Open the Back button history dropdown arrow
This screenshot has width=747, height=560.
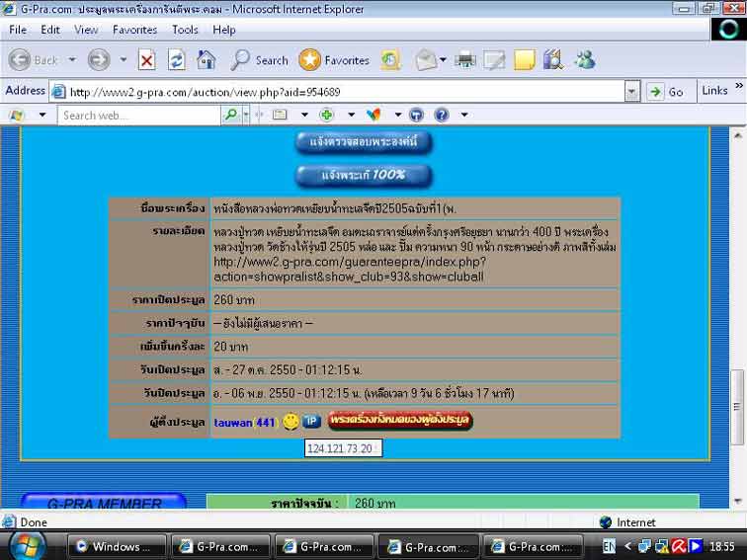(72, 60)
